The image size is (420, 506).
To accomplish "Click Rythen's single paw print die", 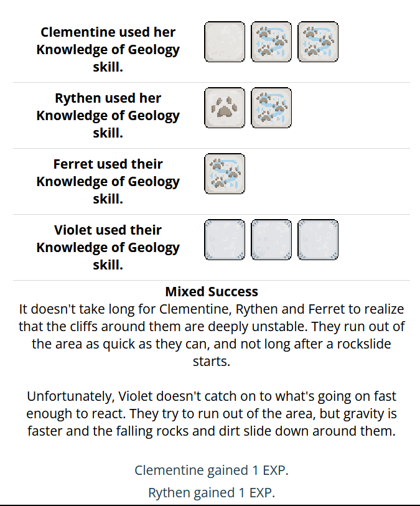I will [x=225, y=108].
